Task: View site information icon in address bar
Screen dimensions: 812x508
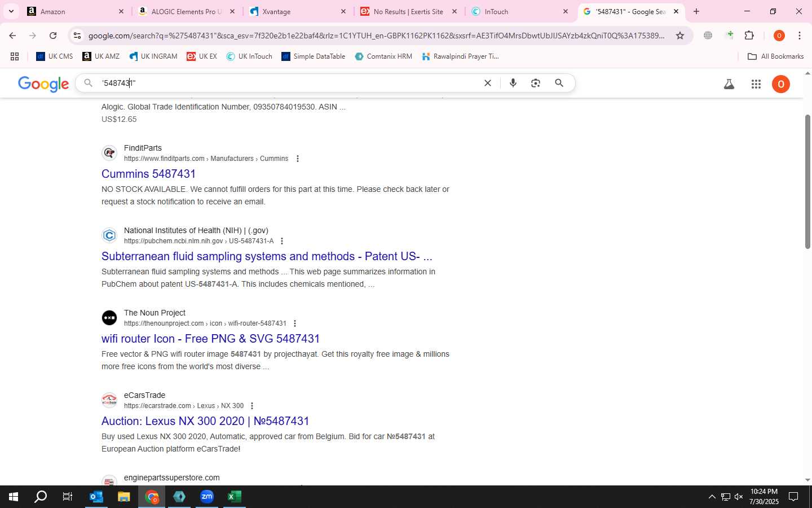Action: (x=77, y=36)
